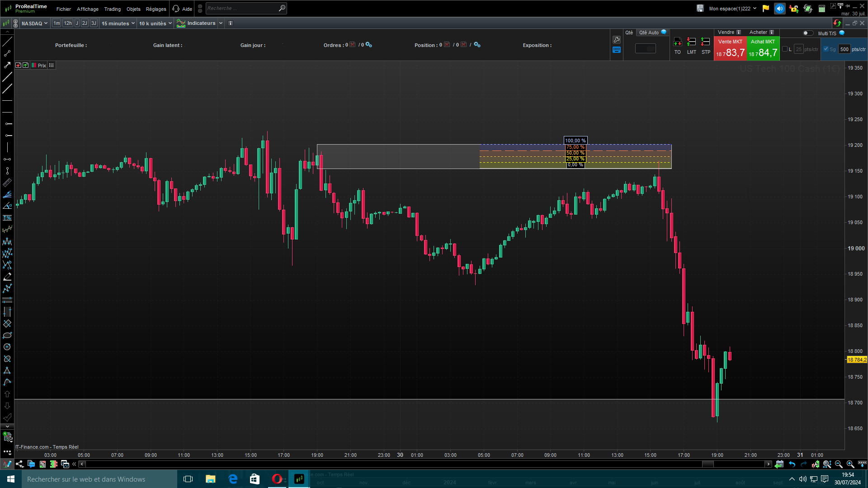Image resolution: width=868 pixels, height=488 pixels.
Task: Toggle the Multi T/S switch
Action: [807, 33]
